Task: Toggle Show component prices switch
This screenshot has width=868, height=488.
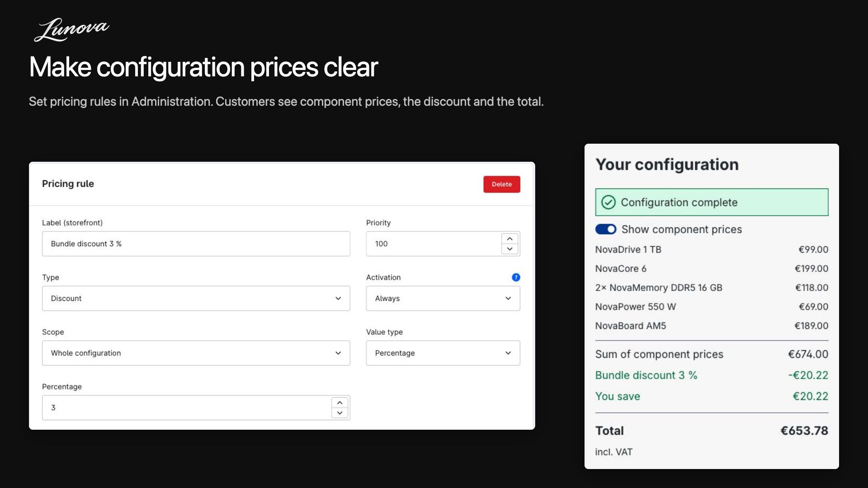Action: point(606,230)
